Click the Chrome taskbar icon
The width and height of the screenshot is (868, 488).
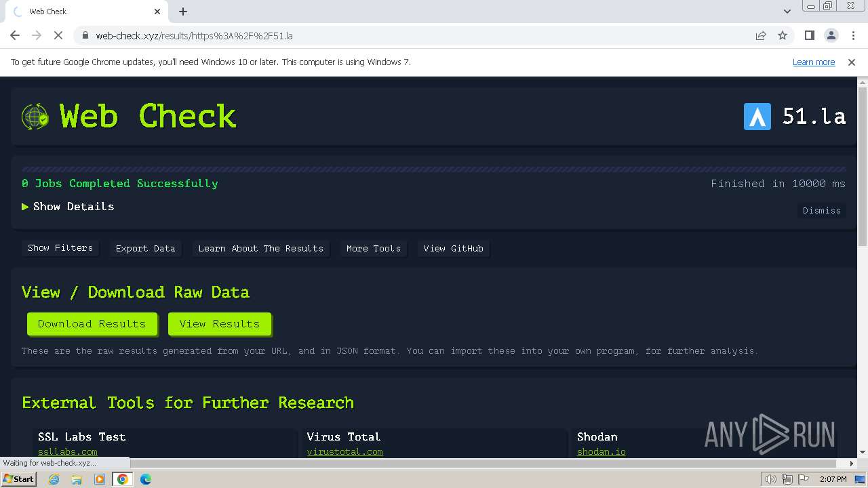point(123,479)
